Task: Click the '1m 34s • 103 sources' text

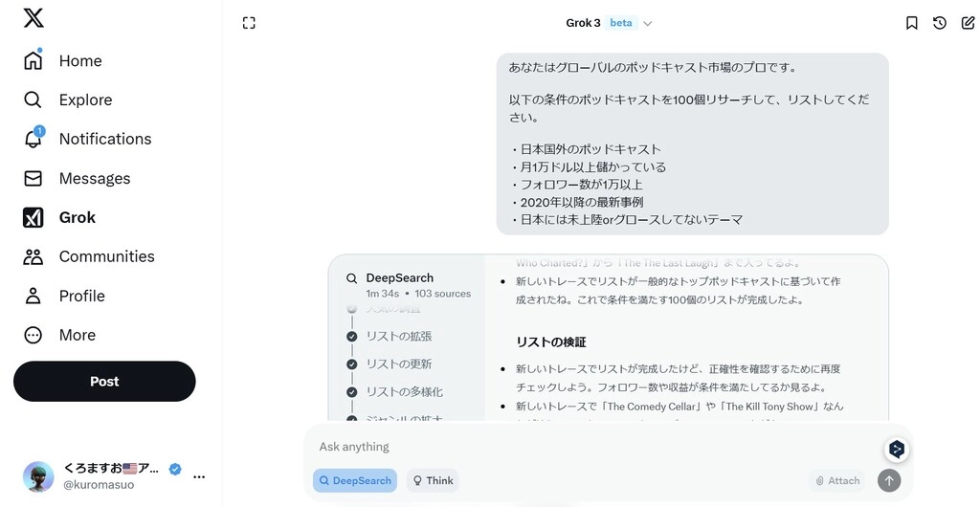Action: 418,294
